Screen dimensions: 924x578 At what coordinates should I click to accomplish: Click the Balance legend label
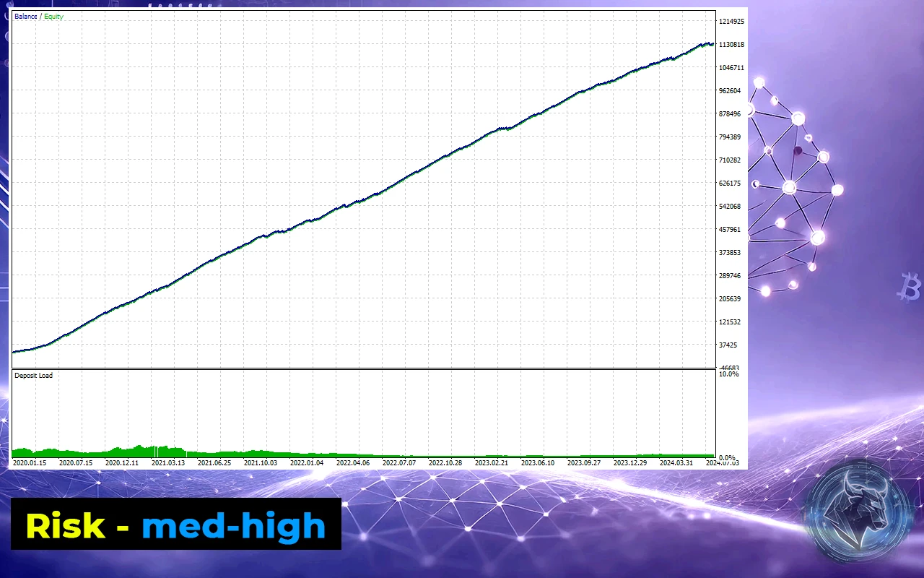click(x=25, y=17)
